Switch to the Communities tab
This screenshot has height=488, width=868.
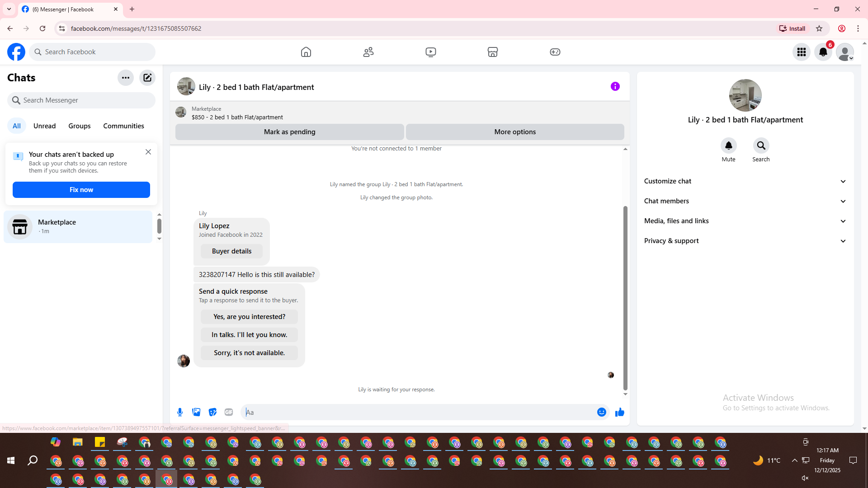(x=123, y=126)
